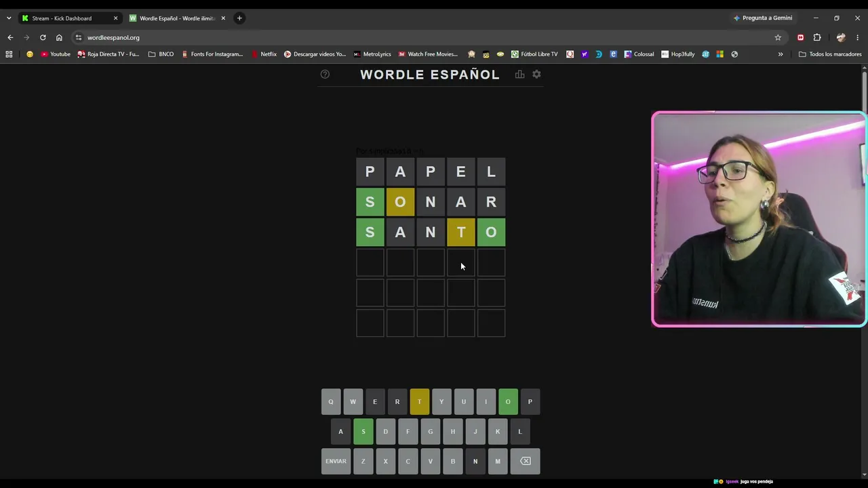Viewport: 868px width, 488px height.
Task: Click the C key on the keyboard
Action: (x=408, y=461)
